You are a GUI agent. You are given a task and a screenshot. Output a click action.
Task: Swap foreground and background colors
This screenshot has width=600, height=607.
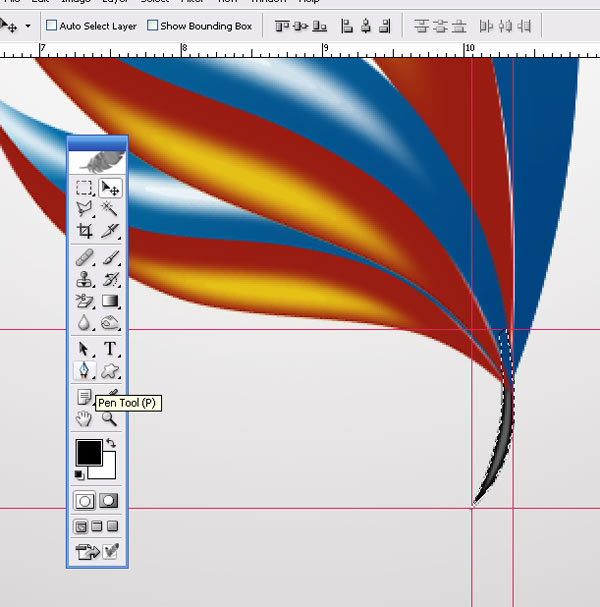point(111,443)
